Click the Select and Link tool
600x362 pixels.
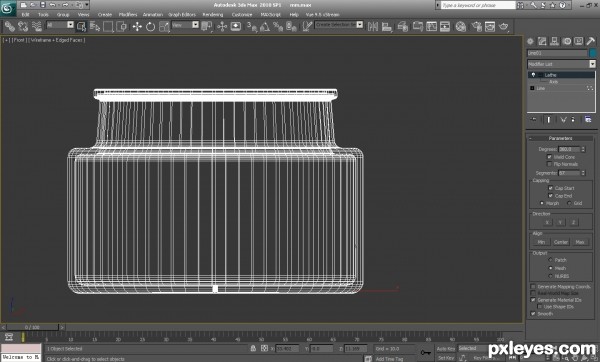(10, 26)
